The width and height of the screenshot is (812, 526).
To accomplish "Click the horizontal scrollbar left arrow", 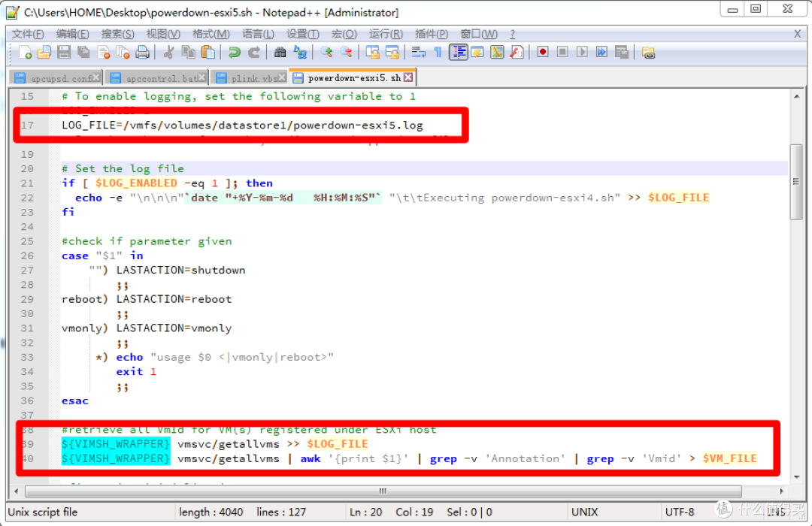I will click(16, 491).
